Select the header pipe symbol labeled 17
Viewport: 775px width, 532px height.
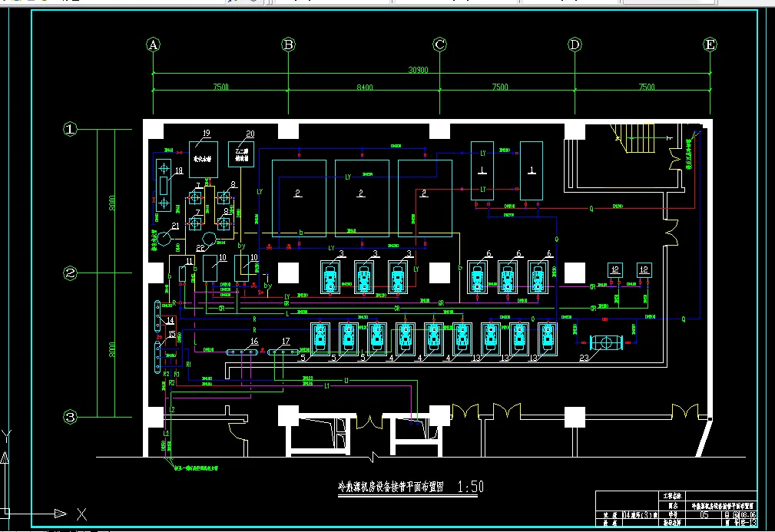[x=283, y=352]
